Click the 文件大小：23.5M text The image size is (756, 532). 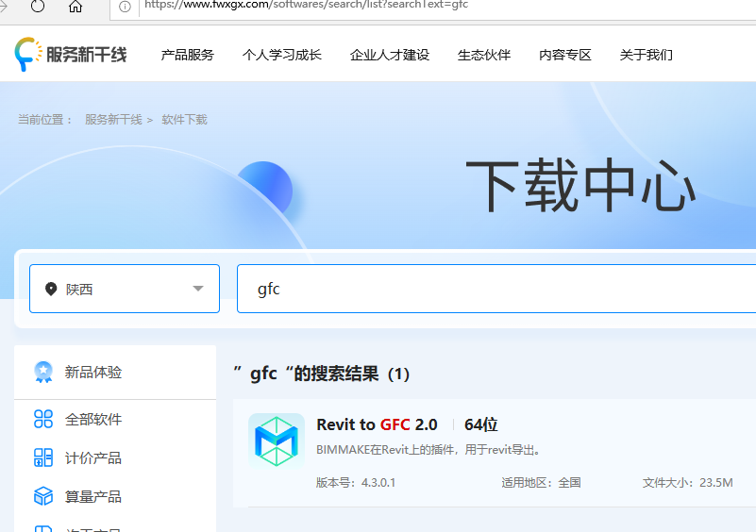pyautogui.click(x=687, y=482)
